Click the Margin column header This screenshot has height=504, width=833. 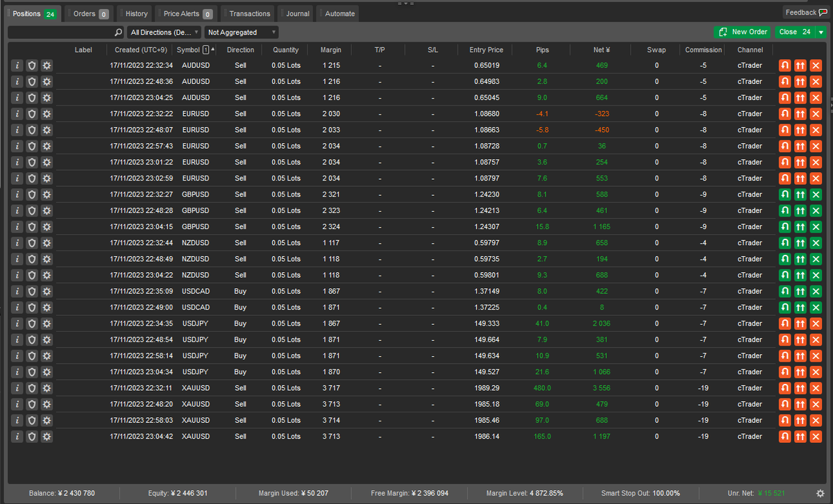pyautogui.click(x=330, y=50)
